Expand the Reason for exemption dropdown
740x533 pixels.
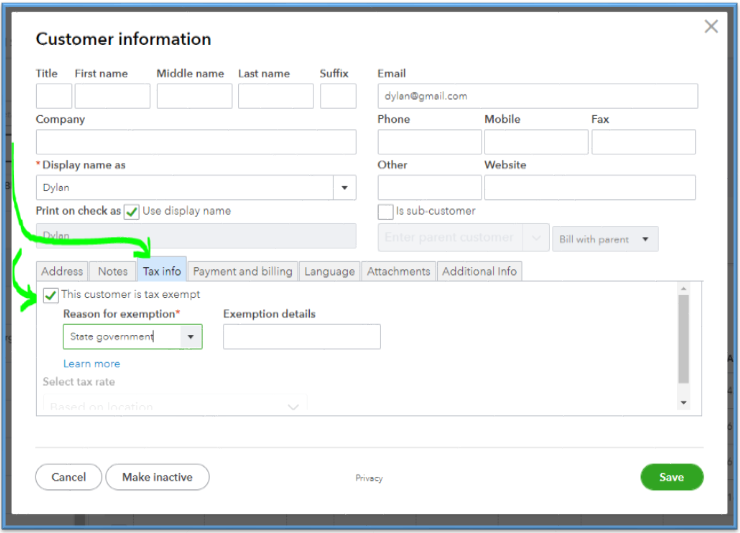tap(191, 337)
